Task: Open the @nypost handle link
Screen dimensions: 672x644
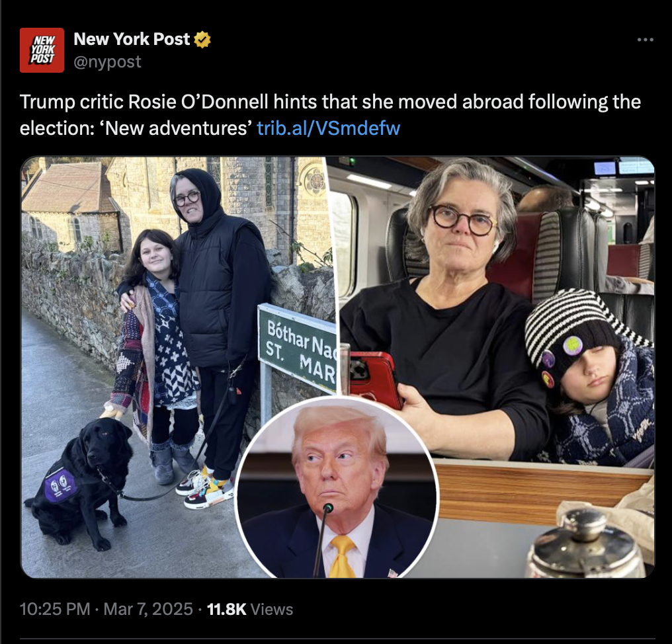Action: [107, 62]
